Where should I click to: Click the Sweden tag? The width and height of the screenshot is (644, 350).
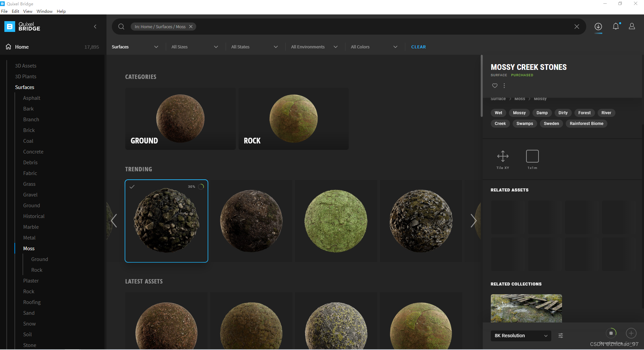point(551,124)
